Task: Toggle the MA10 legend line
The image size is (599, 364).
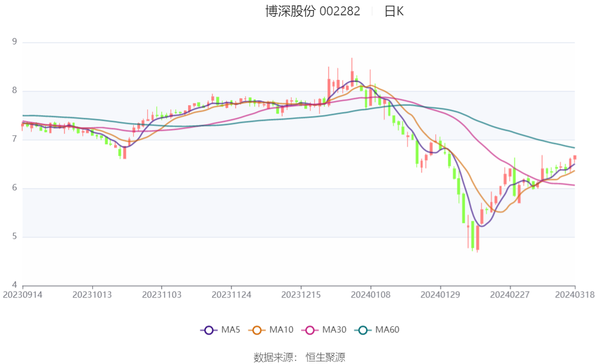Action: [x=271, y=330]
